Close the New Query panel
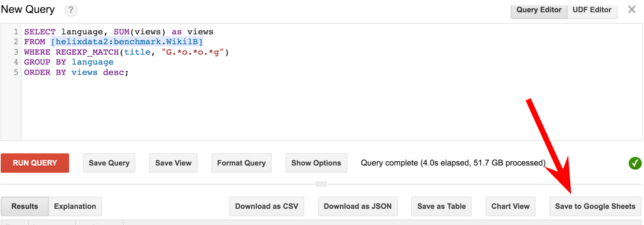644x225 pixels. coord(632,10)
